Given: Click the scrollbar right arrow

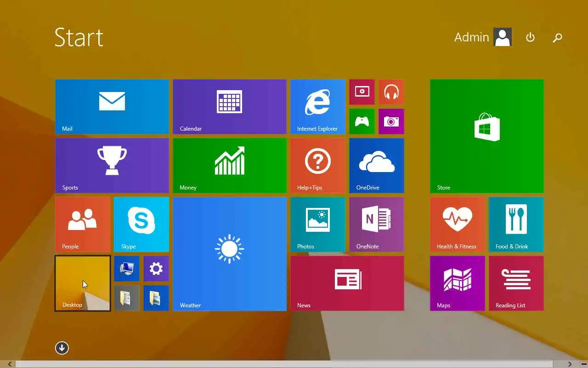Looking at the screenshot, I should coord(570,364).
